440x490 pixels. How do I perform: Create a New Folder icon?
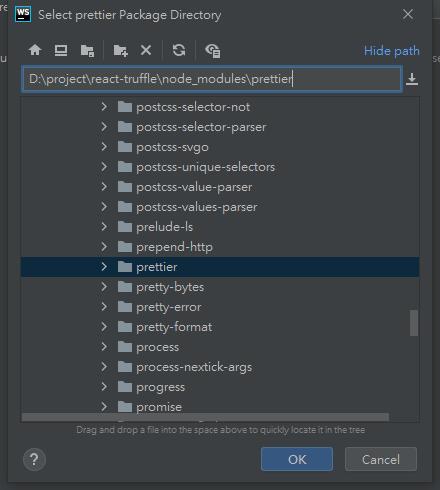click(x=120, y=51)
